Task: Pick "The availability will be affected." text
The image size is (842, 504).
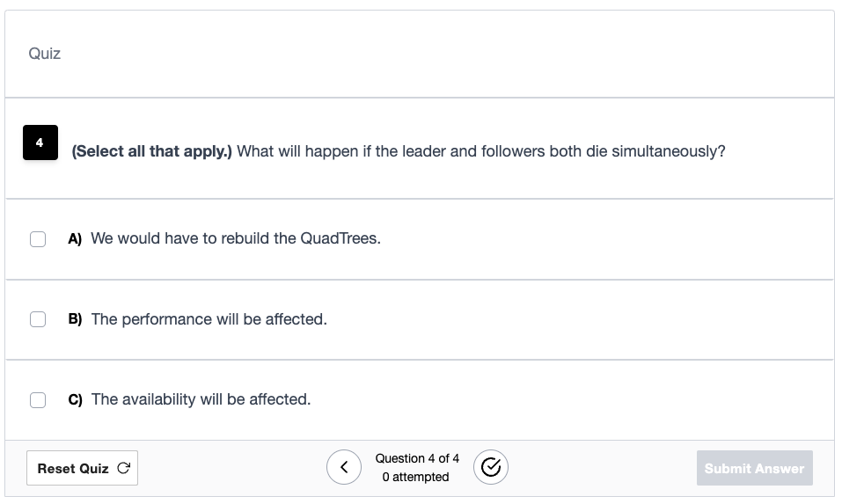Action: click(201, 399)
